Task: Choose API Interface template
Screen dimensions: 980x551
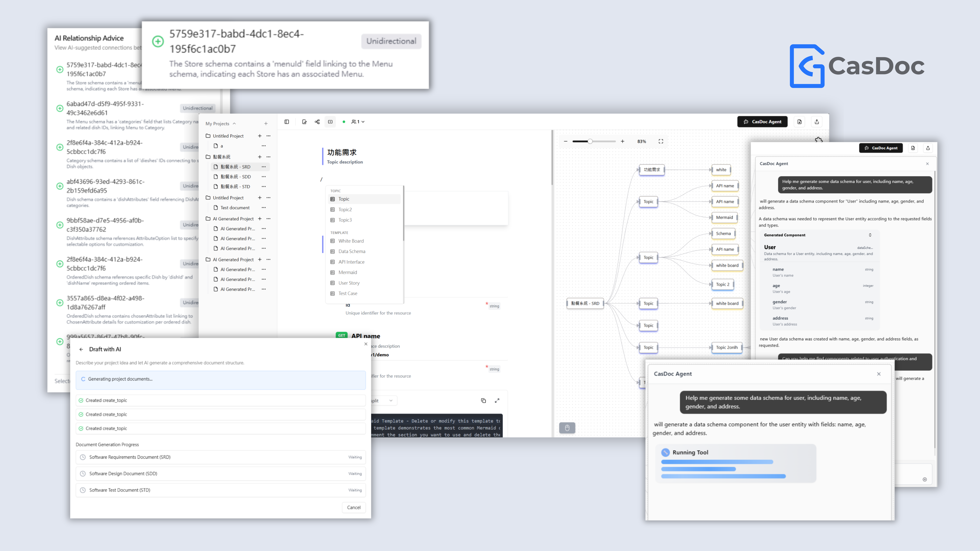Action: coord(364,262)
